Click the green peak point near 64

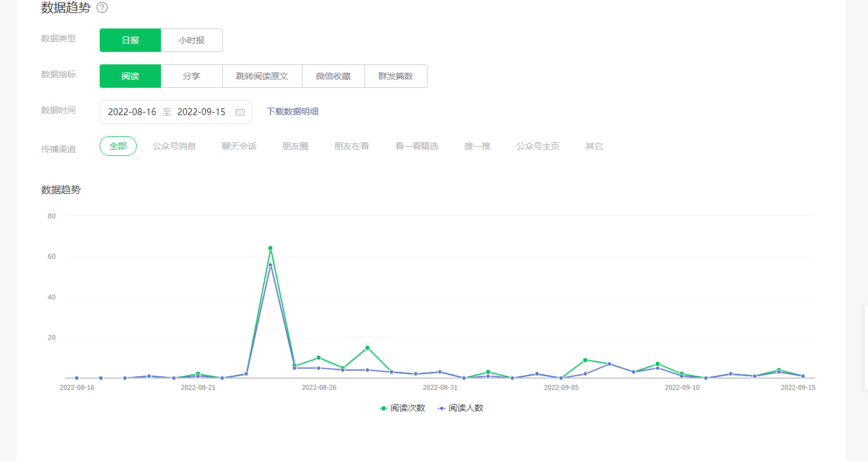click(x=270, y=248)
